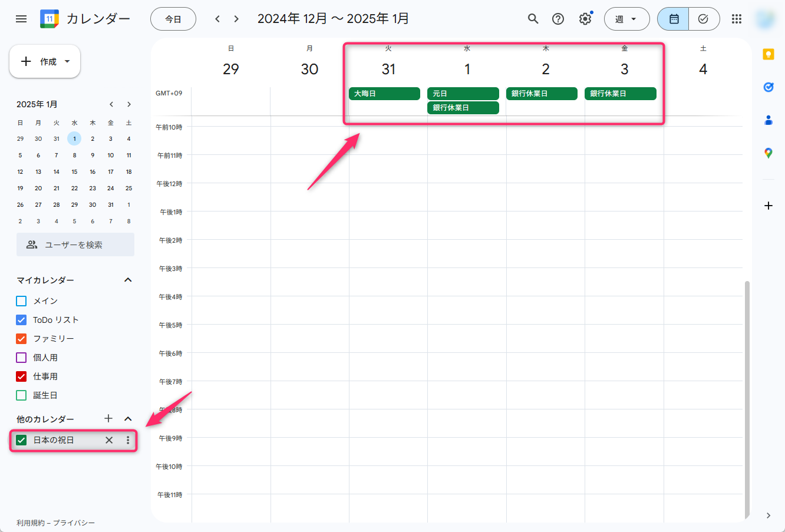Open the 週 view dropdown

click(x=626, y=18)
